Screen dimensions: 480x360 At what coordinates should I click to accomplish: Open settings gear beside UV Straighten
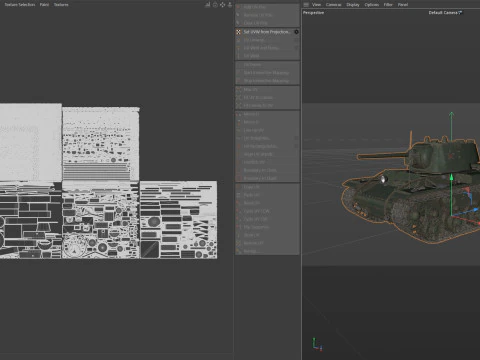[x=296, y=138]
